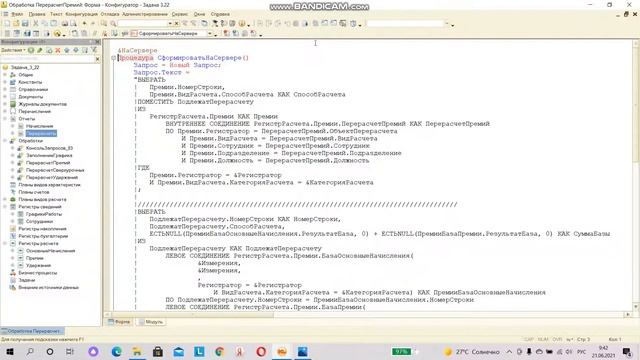Collapse the Отчеты tree node
This screenshot has width=640, height=360.
tap(5, 119)
